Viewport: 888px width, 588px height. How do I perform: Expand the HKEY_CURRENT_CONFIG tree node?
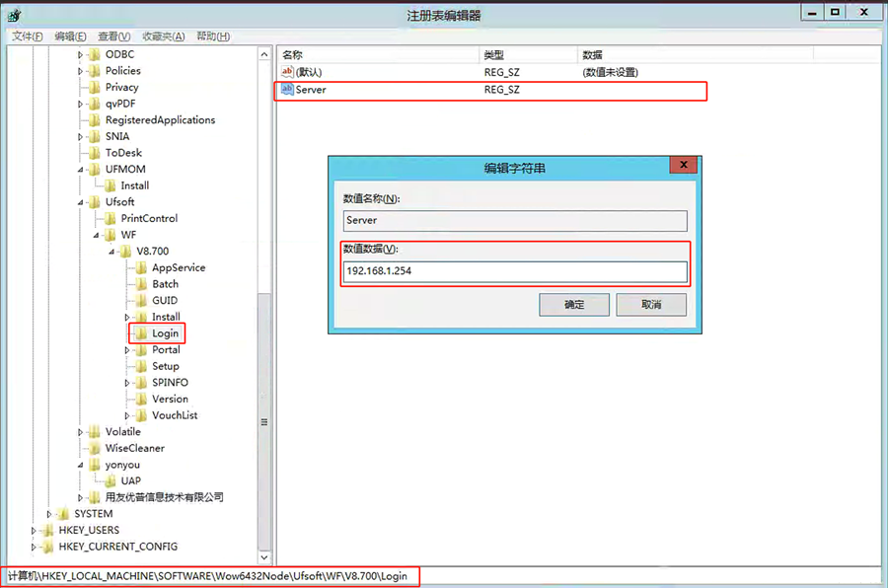pyautogui.click(x=34, y=548)
